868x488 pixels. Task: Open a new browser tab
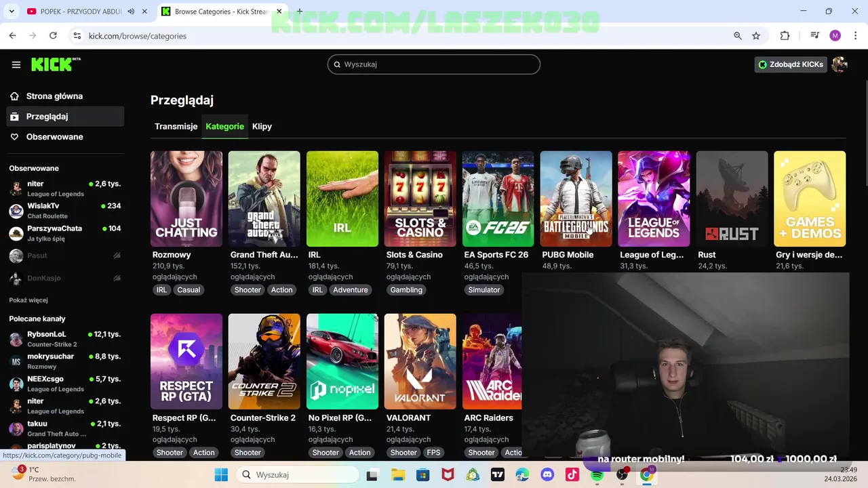pos(299,12)
